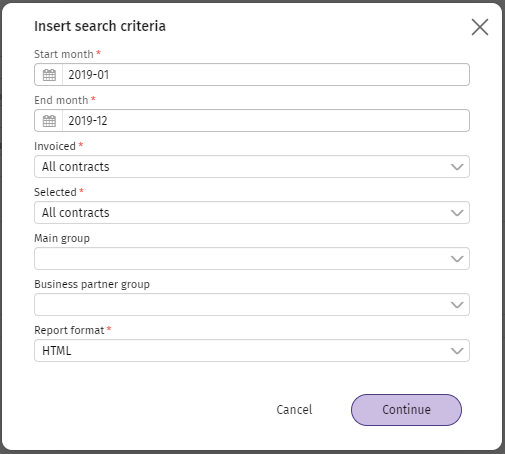Click the Insert search criteria dialog title
The height and width of the screenshot is (454, 505).
pos(100,26)
